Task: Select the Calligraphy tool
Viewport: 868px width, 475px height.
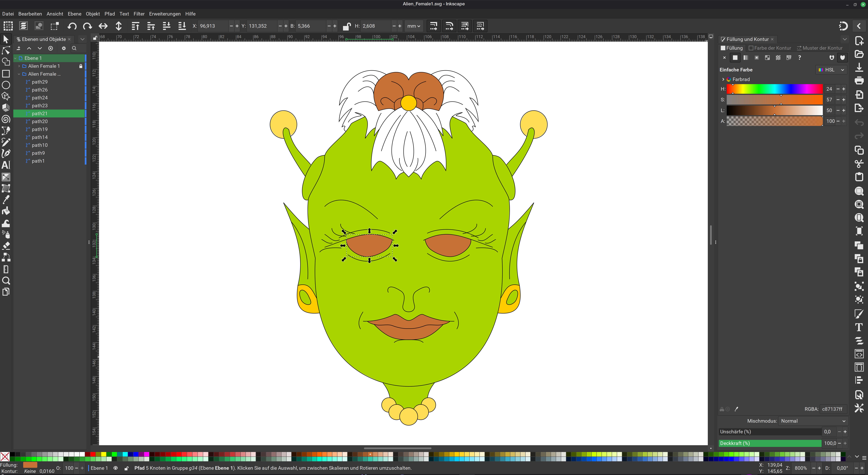Action: point(6,153)
